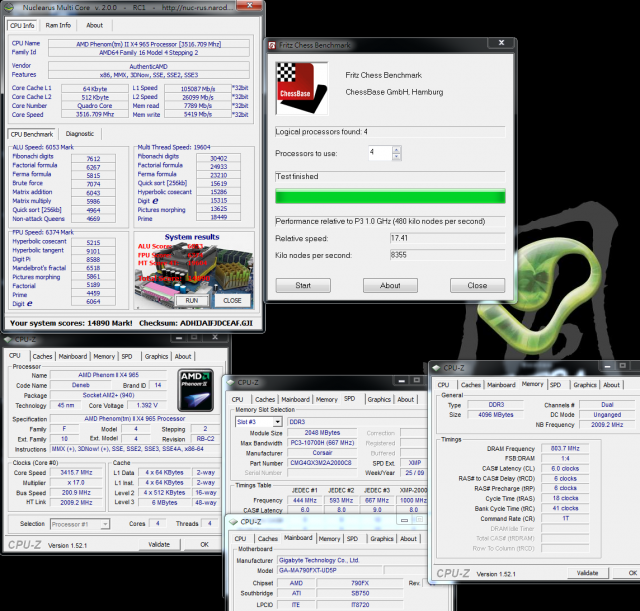Open Memory tab in CPU-Z Mainboard window
This screenshot has width=640, height=611.
(329, 539)
